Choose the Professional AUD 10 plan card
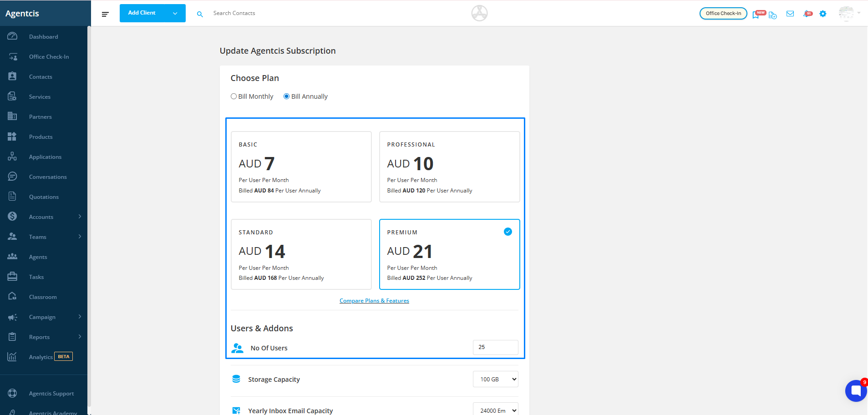The width and height of the screenshot is (868, 415). click(x=450, y=167)
